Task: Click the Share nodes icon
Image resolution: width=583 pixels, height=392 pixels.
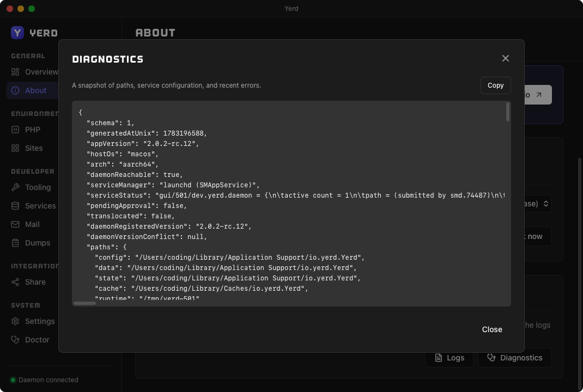Action: tap(15, 282)
